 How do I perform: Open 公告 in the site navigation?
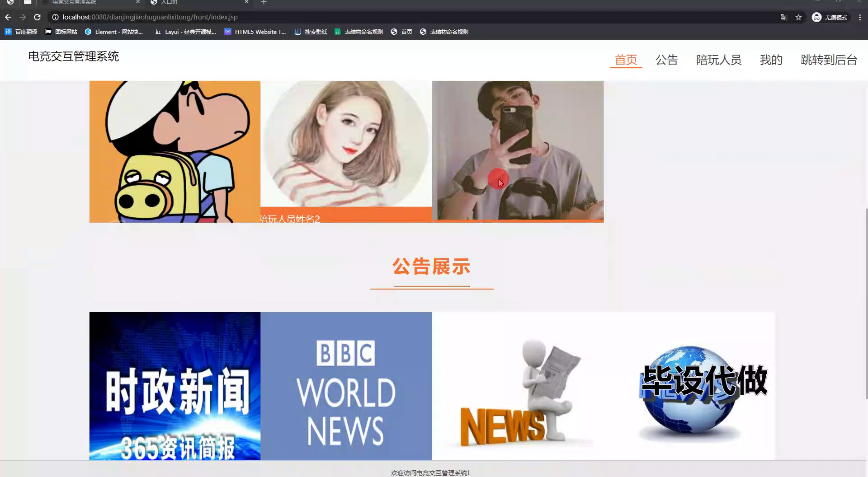[667, 60]
